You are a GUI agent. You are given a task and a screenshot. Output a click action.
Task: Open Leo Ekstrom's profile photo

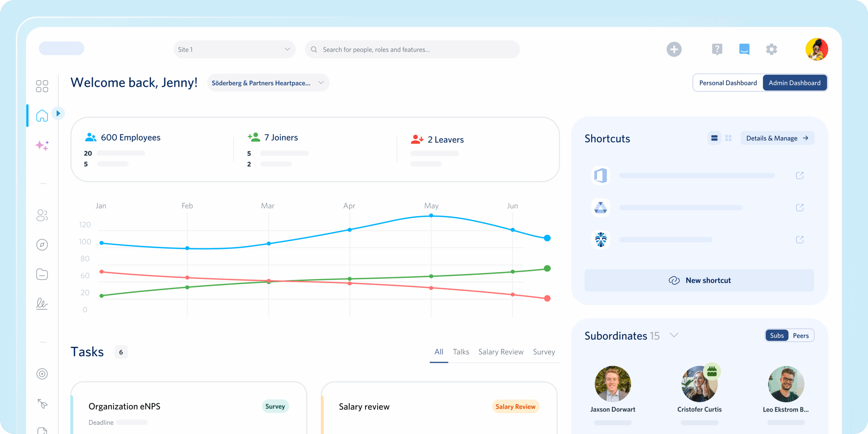[786, 384]
